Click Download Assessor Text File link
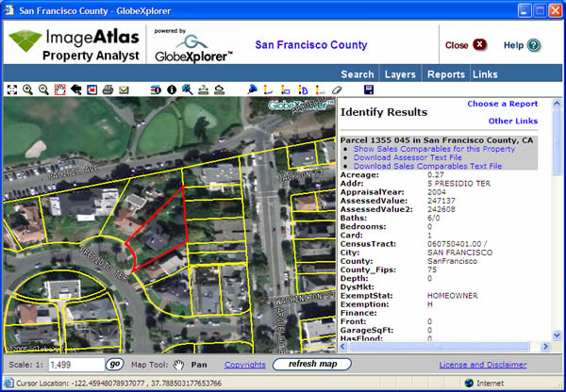Viewport: 566px width, 392px height. tap(408, 157)
